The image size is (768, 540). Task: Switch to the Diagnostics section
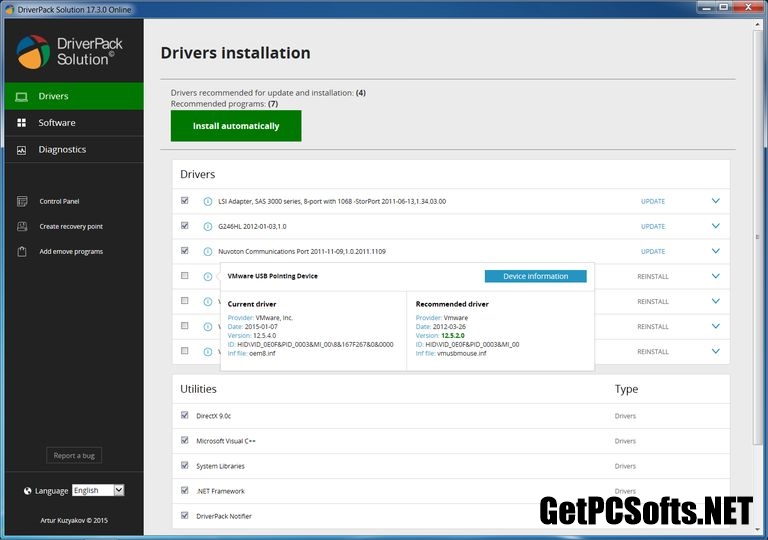click(74, 149)
